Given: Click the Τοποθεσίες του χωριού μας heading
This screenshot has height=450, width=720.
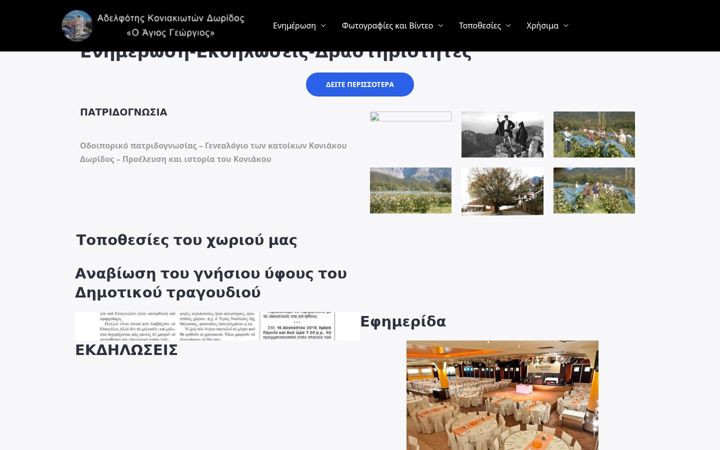Looking at the screenshot, I should tap(186, 240).
